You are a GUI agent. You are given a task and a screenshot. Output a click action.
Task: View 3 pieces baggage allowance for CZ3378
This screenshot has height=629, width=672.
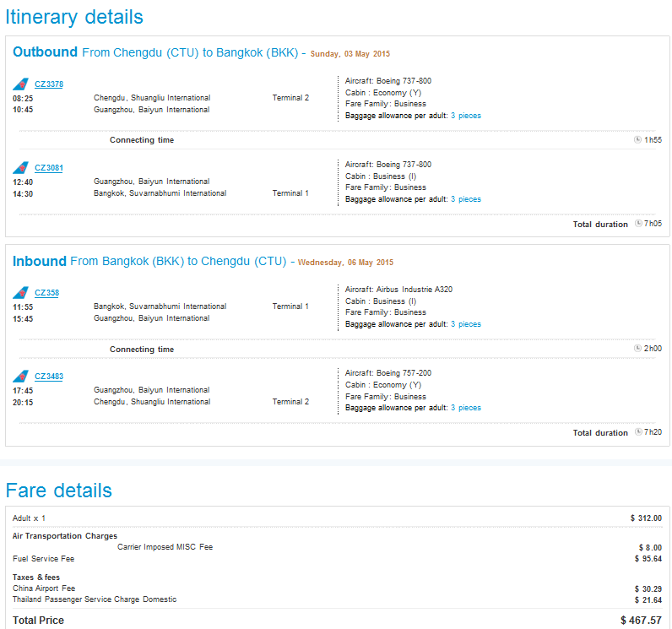(x=465, y=116)
